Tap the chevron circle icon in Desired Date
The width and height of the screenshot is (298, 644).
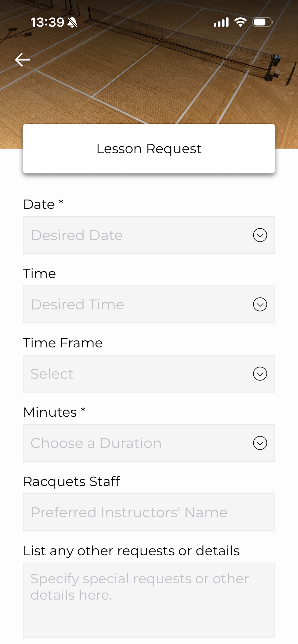(260, 235)
